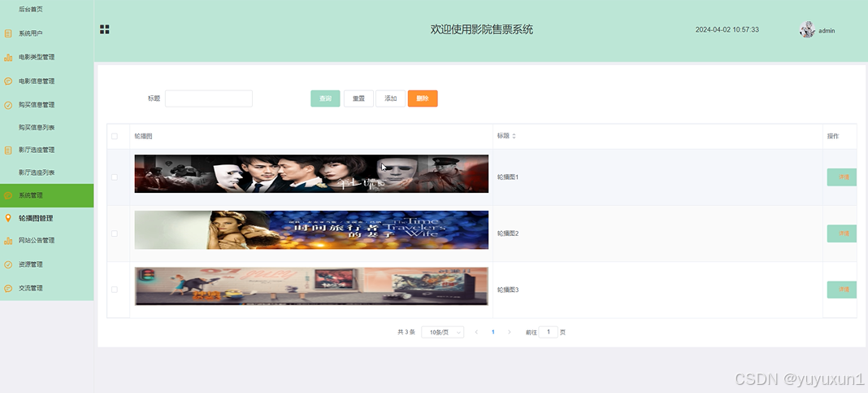Viewport: 868px width, 393px height.
Task: Click the 共 3 条 total count text
Action: 406,332
